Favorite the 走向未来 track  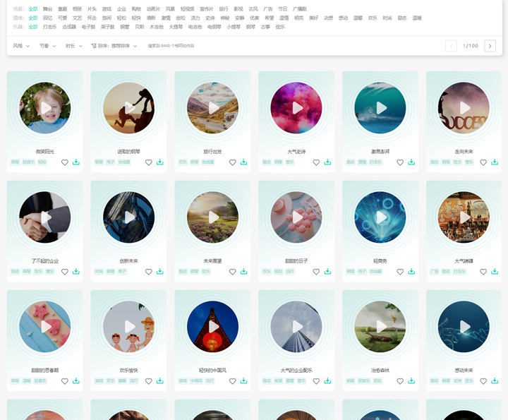(x=483, y=162)
